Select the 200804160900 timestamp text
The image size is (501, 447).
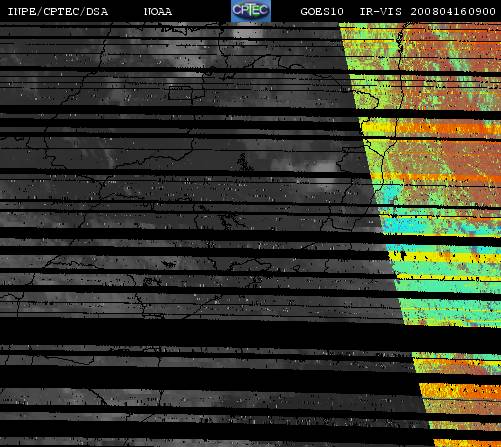453,12
